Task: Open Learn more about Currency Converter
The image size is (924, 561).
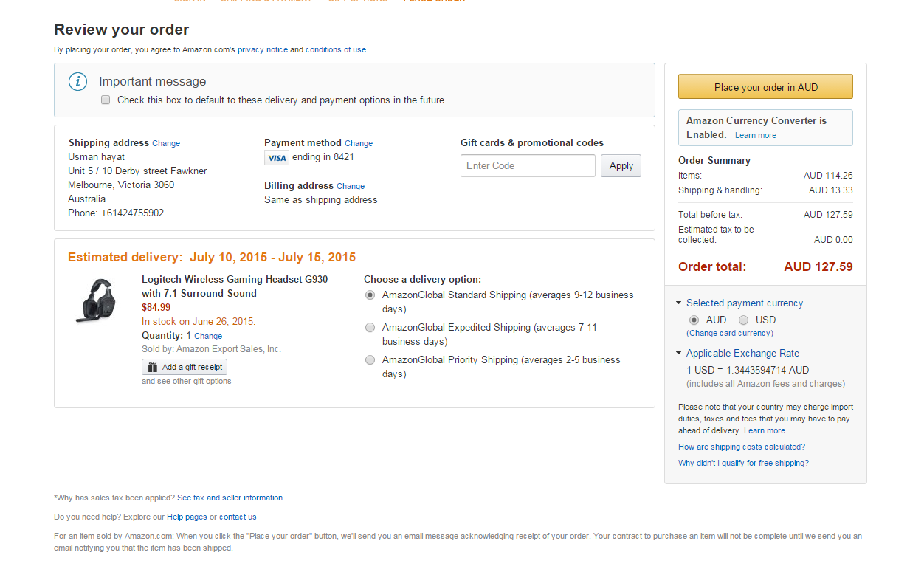Action: coord(756,135)
